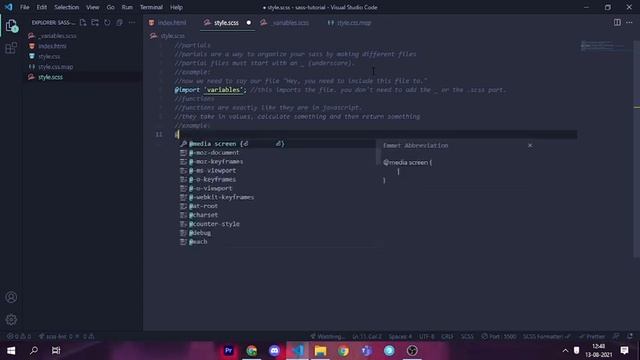This screenshot has height=360, width=640.
Task: Open Explorer more actions ellipsis
Action: pos(132,23)
